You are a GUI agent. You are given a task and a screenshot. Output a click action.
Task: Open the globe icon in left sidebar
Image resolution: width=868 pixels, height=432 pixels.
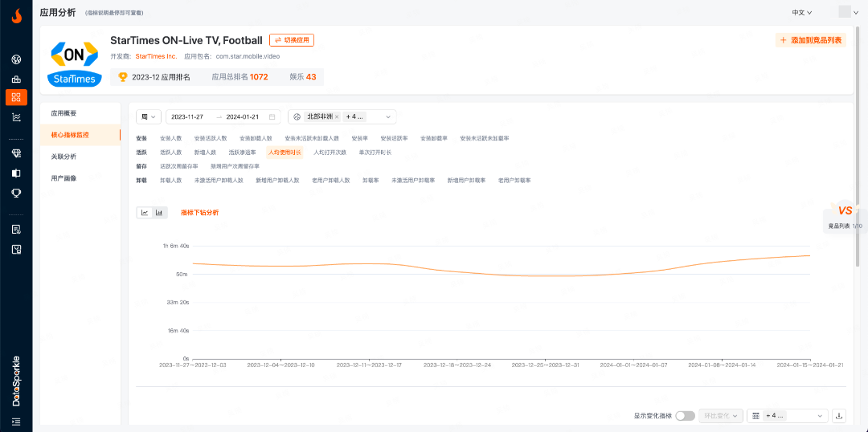pos(16,59)
